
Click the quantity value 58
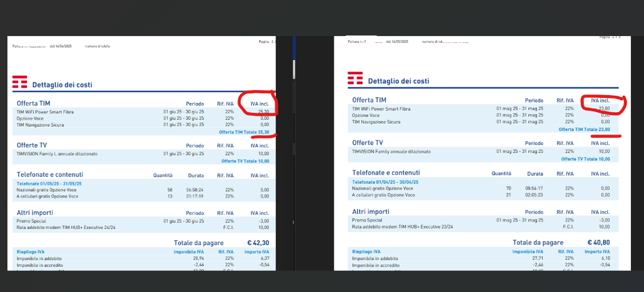170,190
